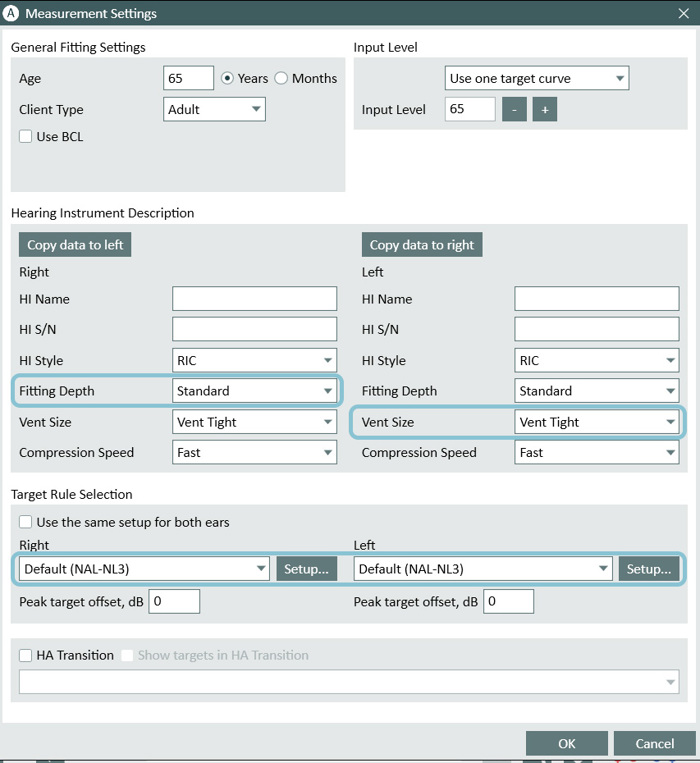Image resolution: width=700 pixels, height=763 pixels.
Task: Click the Age input field
Action: tap(188, 78)
